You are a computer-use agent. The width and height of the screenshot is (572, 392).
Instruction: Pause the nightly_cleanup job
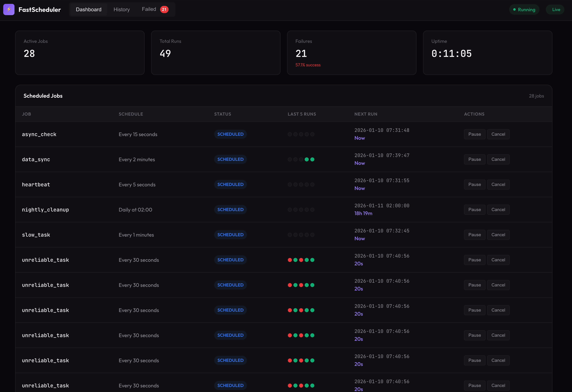(x=475, y=209)
